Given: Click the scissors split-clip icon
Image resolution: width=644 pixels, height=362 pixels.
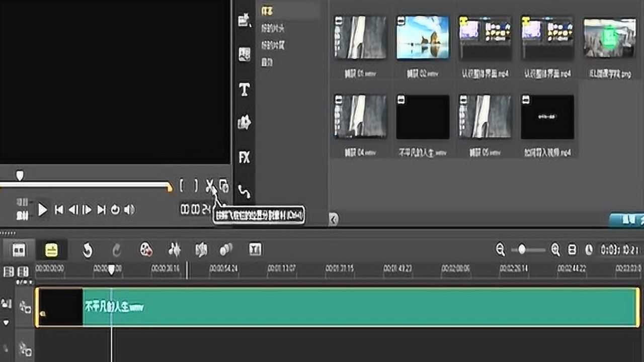Looking at the screenshot, I should coord(210,186).
